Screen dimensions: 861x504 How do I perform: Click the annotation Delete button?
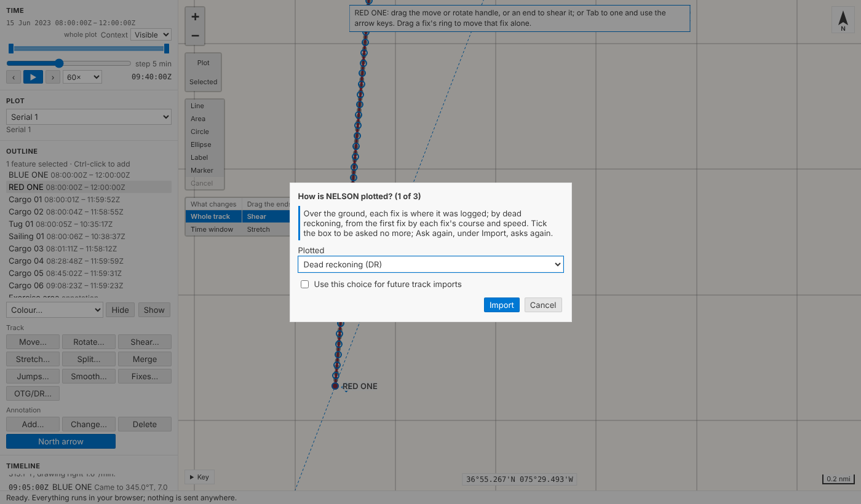tap(145, 424)
